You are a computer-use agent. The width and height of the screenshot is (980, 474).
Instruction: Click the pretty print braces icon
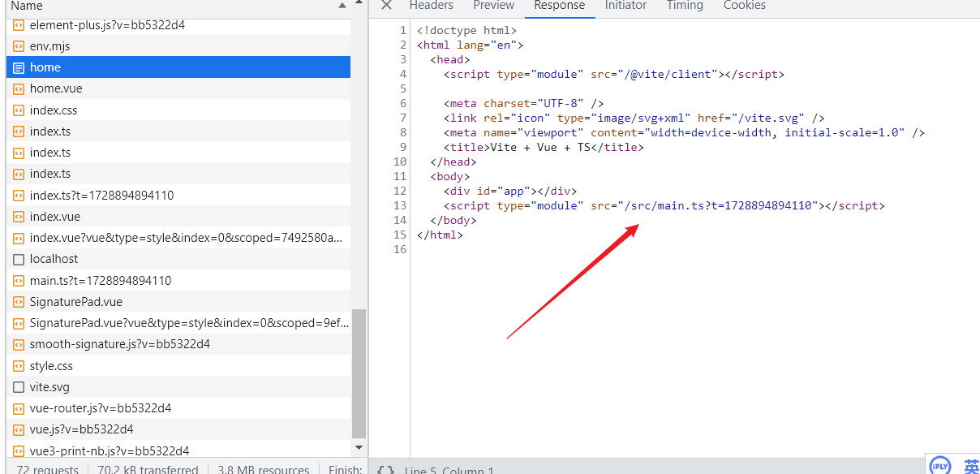pyautogui.click(x=386, y=470)
